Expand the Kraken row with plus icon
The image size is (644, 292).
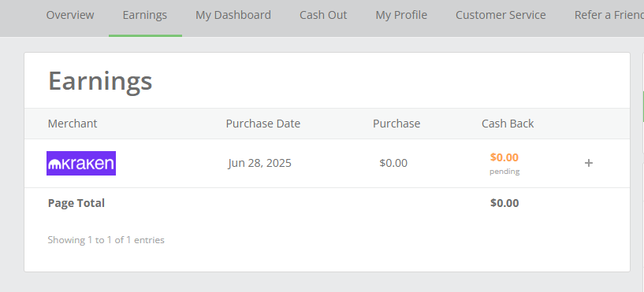click(x=589, y=163)
